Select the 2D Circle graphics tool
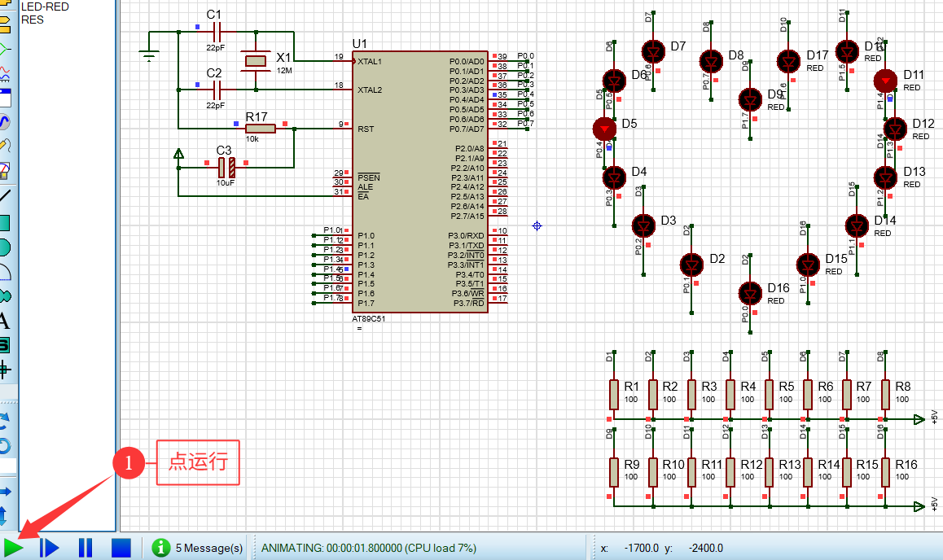The height and width of the screenshot is (560, 943). tap(4, 247)
